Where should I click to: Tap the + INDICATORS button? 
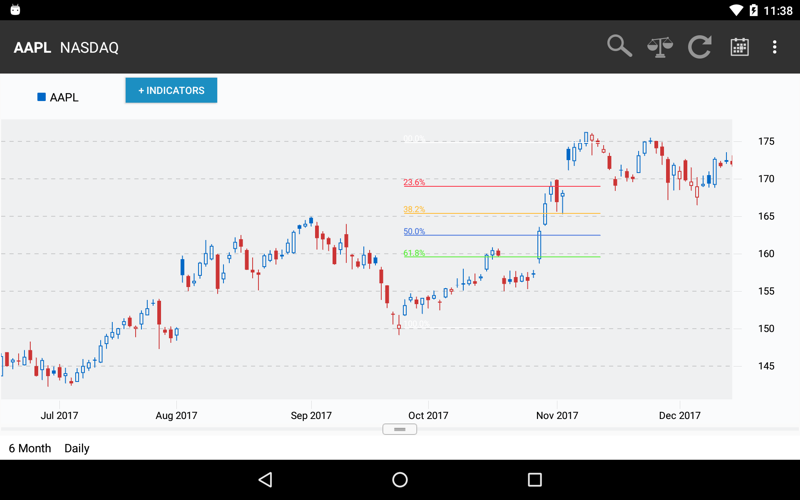click(171, 90)
